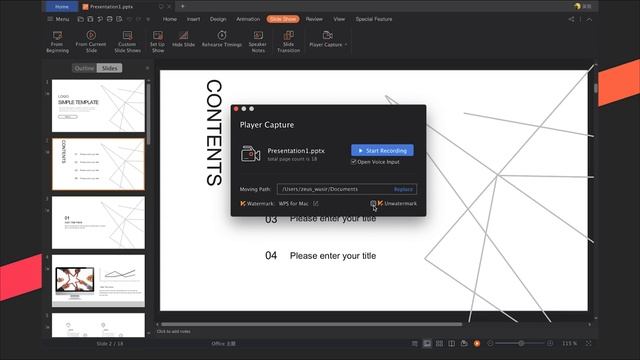Viewport: 640px width, 360px height.
Task: Switch to the Home ribbon tab
Action: pos(170,19)
